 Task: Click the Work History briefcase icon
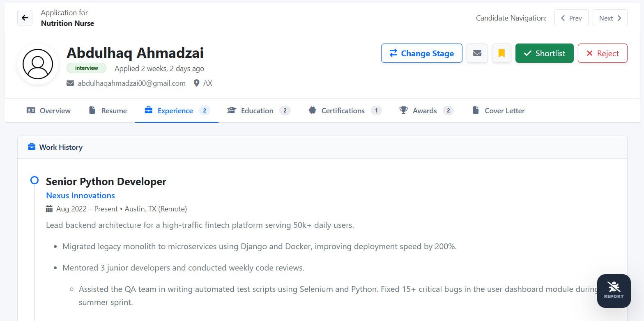[32, 147]
